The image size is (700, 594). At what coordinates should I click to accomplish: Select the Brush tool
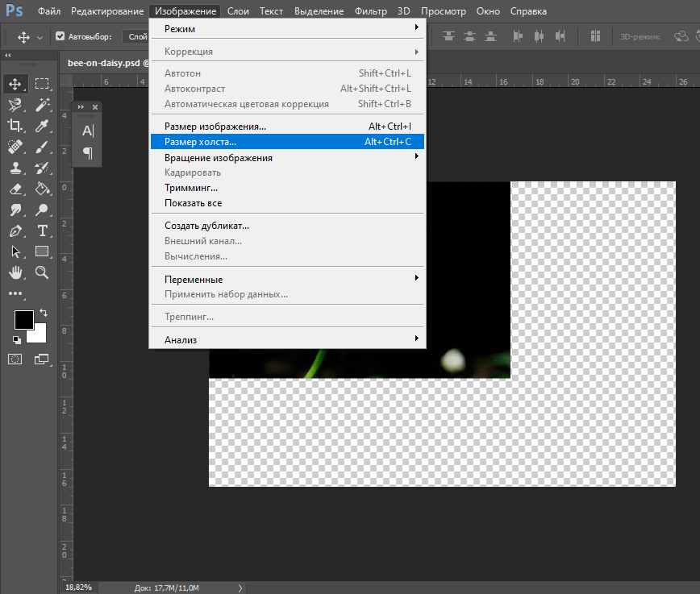click(42, 147)
